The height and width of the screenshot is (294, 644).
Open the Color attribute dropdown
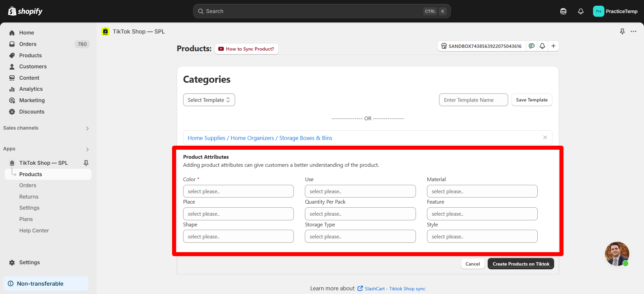point(238,191)
